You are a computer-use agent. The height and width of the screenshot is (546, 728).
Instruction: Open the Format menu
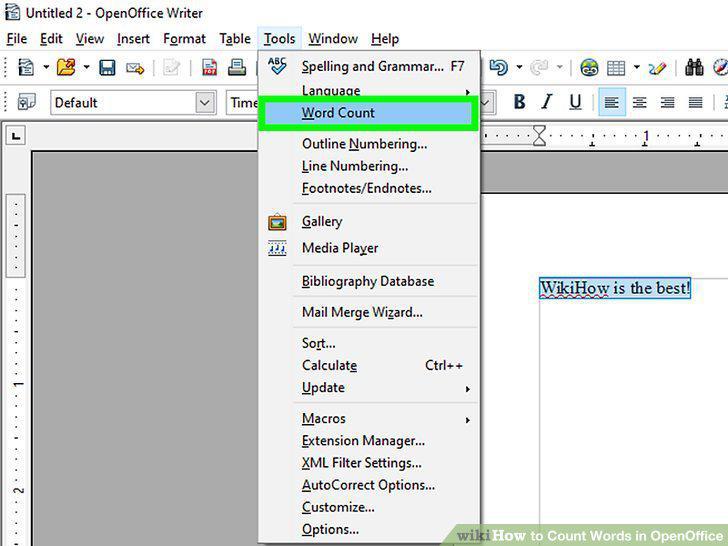[184, 39]
